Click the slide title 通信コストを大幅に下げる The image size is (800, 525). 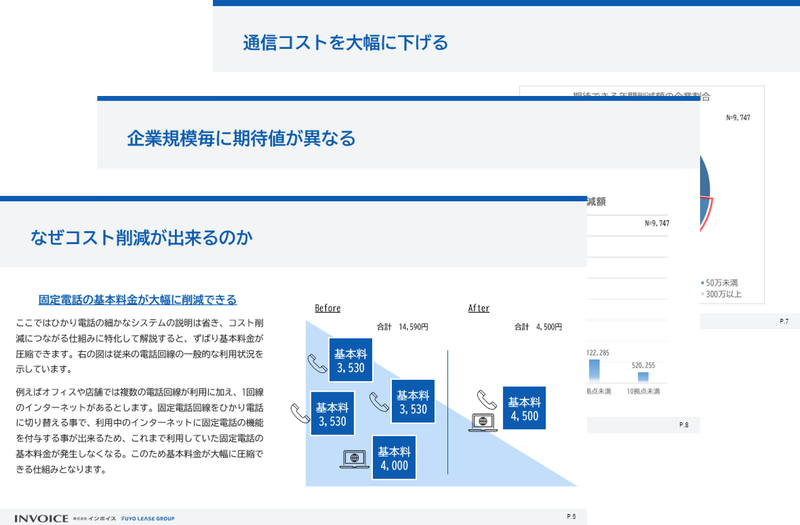point(346,42)
